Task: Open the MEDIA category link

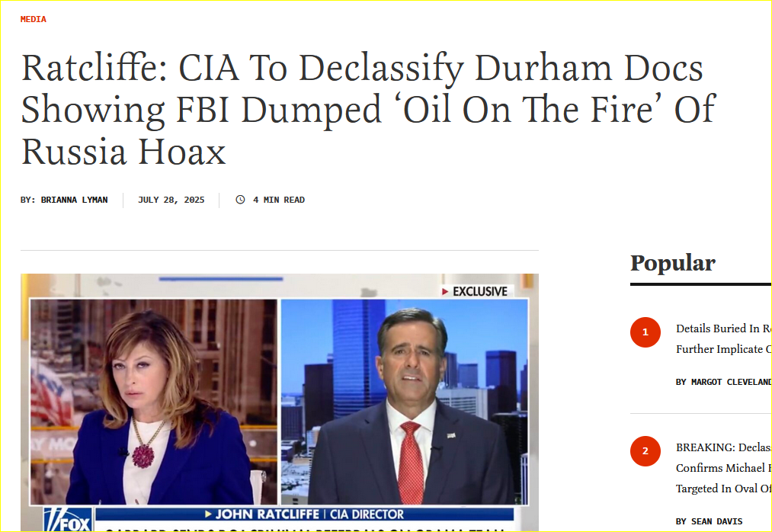Action: 33,19
